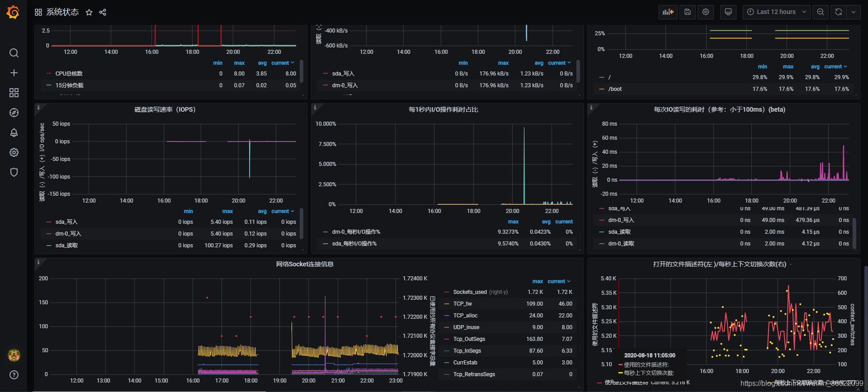Open color picker for Tcp_OutSegs swatch

(x=447, y=339)
